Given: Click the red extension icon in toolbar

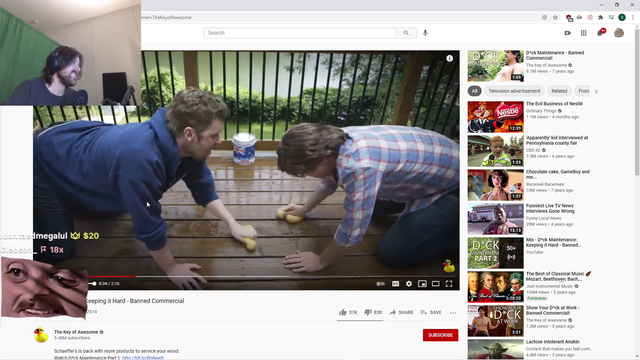Looking at the screenshot, I should [569, 17].
